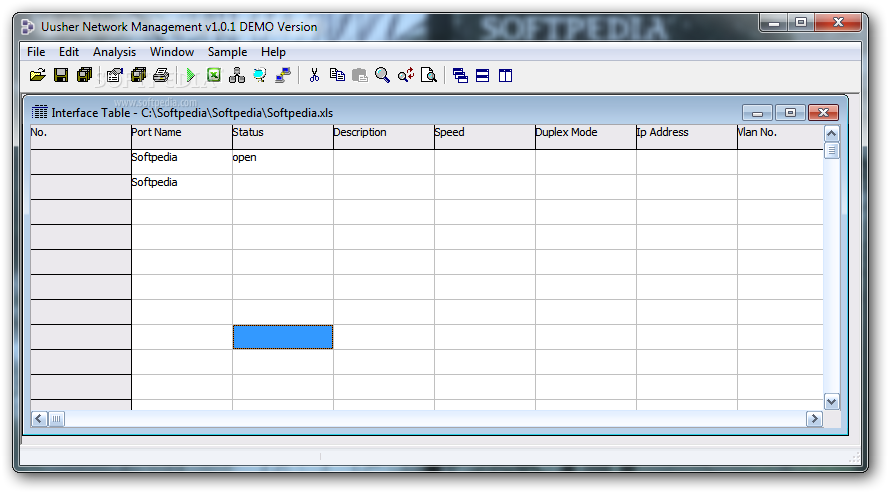Start analysis with the green play icon
This screenshot has width=889, height=493.
(x=190, y=75)
